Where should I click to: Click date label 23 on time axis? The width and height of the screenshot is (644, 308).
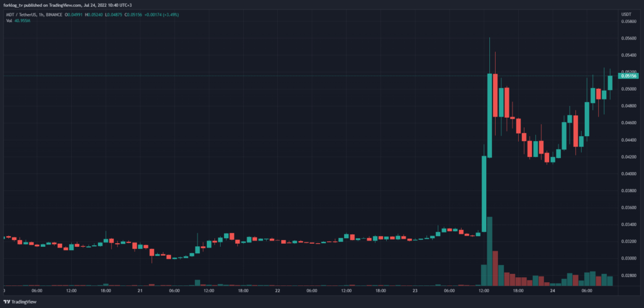click(414, 291)
